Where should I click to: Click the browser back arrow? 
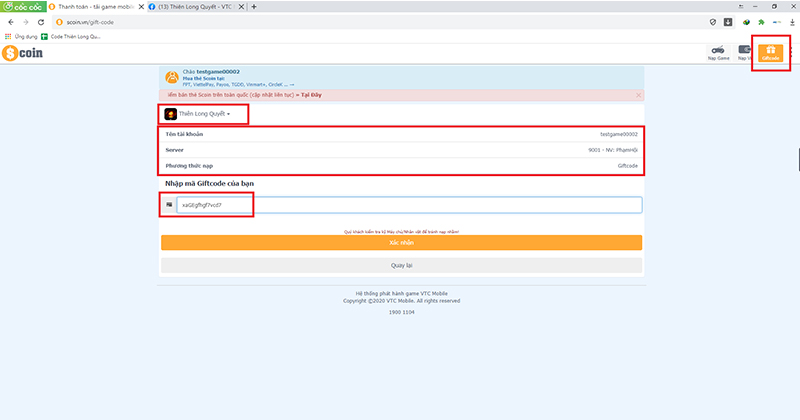(11, 22)
